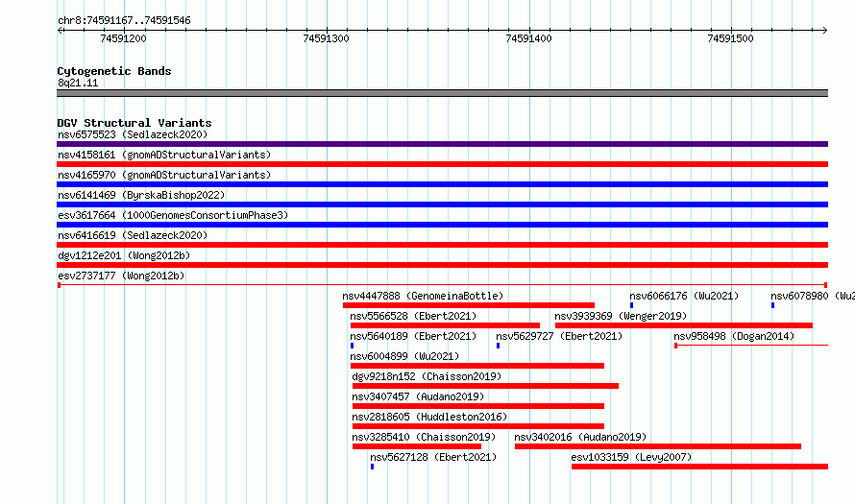Click the nsv3285410 (Chaisson2019) label
855x504 pixels.
click(424, 437)
